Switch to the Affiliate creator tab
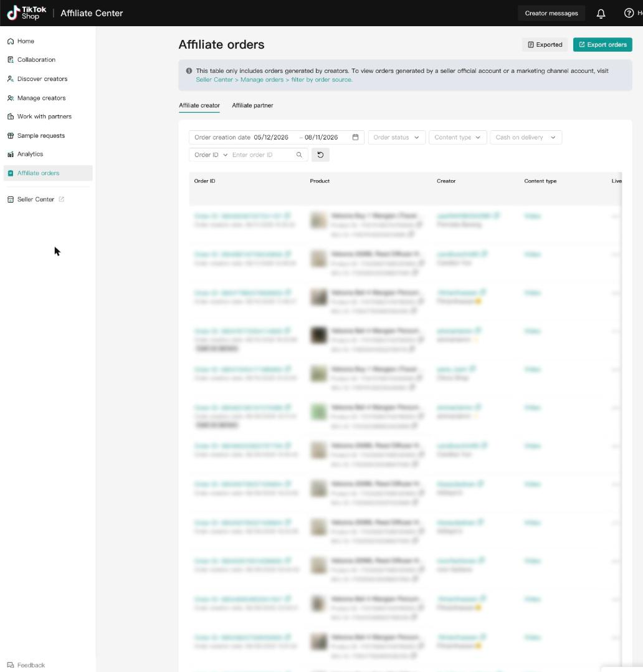 point(199,105)
